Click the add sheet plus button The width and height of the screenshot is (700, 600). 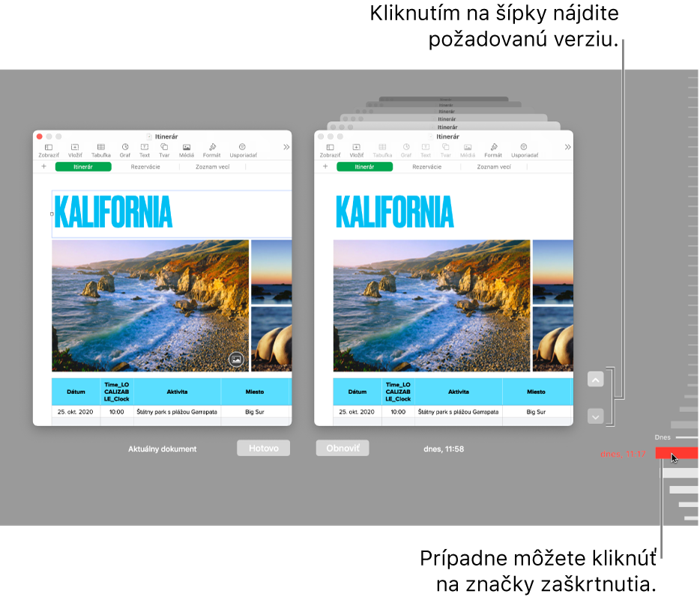coord(43,166)
